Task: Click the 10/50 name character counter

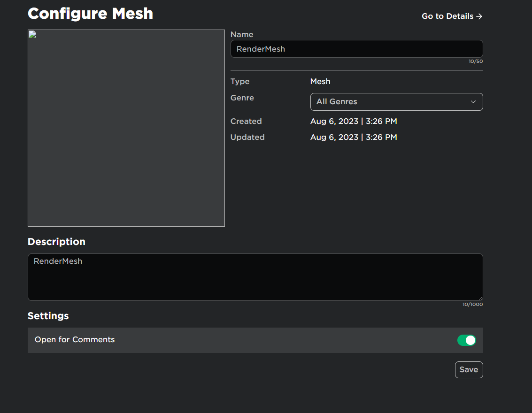Action: [x=476, y=61]
